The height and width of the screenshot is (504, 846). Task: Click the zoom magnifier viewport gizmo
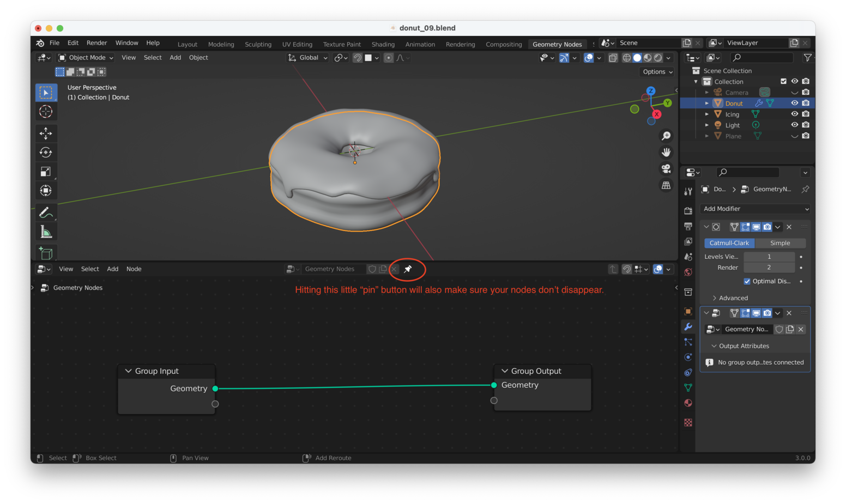[666, 136]
